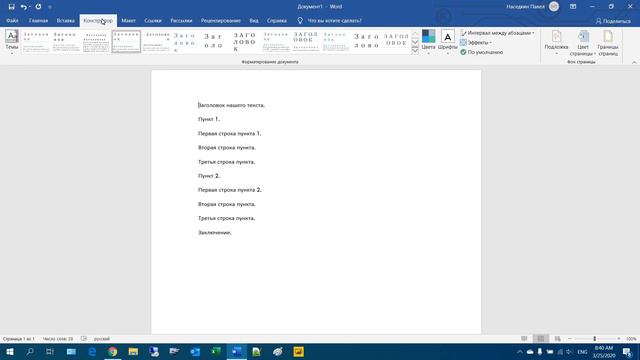This screenshot has height=360, width=640.
Task: Repeat the last action with the redo icon
Action: click(38, 7)
